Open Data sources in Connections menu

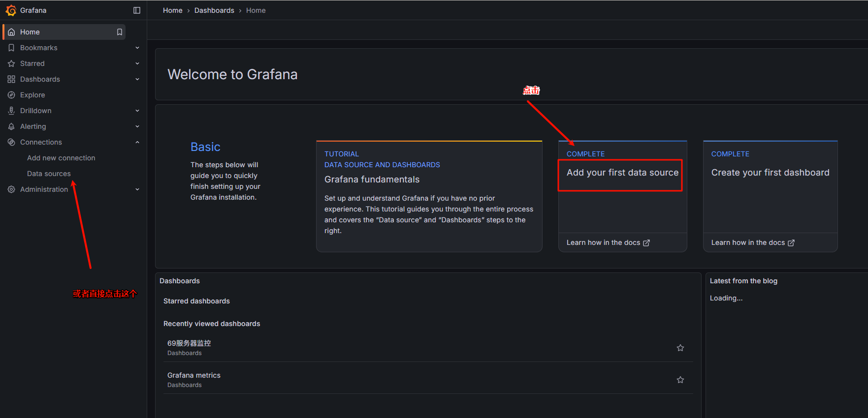(49, 174)
